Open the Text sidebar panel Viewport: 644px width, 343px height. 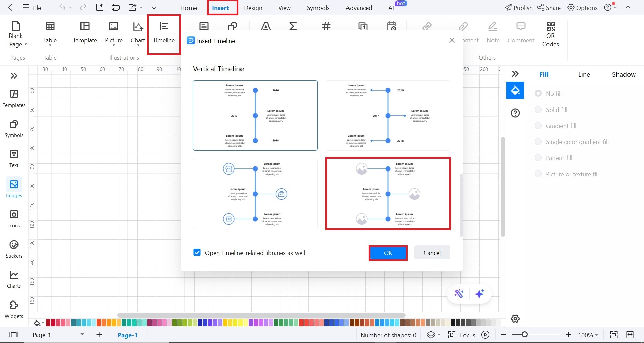(x=14, y=159)
